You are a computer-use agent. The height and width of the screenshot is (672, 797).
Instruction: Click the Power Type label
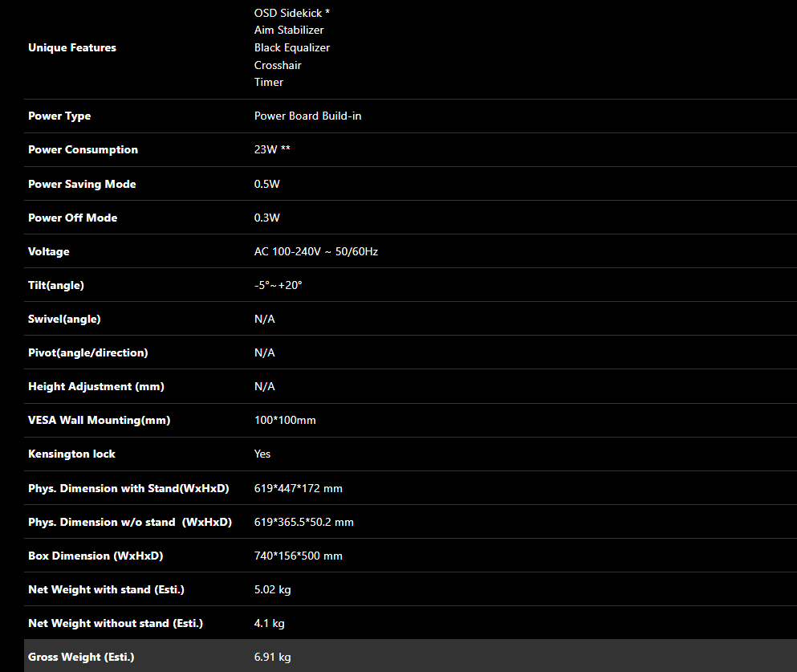point(59,116)
